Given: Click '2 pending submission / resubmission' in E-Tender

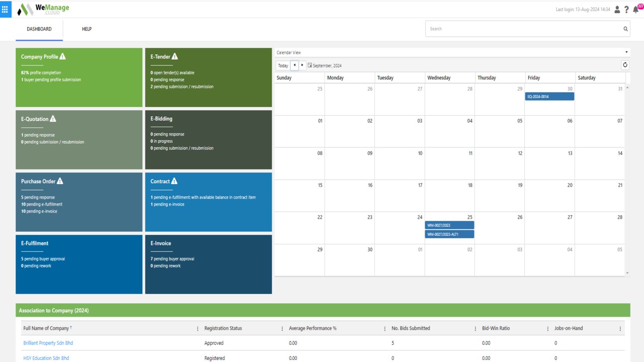Looking at the screenshot, I should (182, 87).
